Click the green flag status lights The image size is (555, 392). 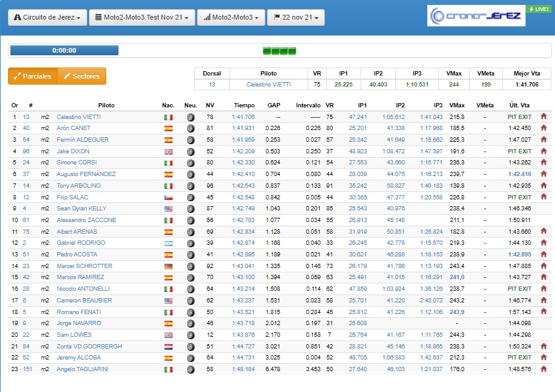[x=279, y=50]
